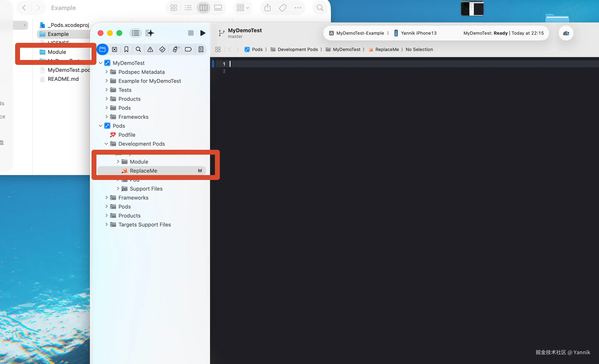
Task: Click the Xcode Cloud status icon
Action: pos(566,33)
